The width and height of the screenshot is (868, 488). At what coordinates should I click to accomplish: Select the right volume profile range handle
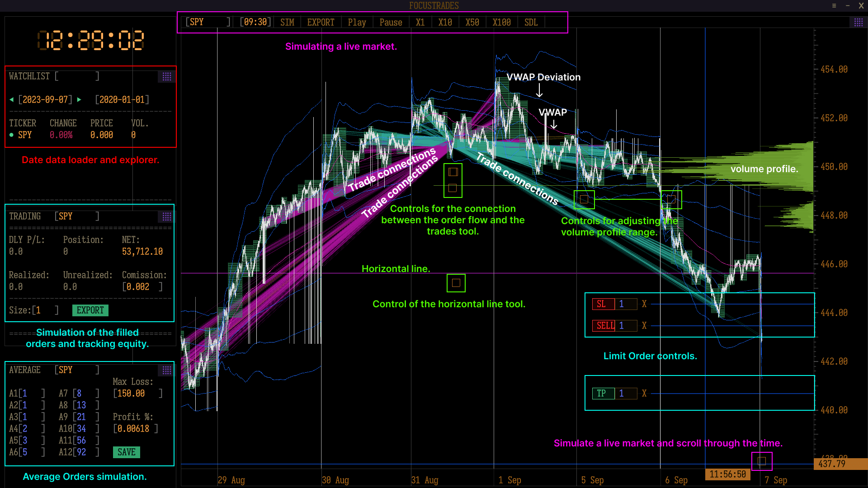[x=671, y=199]
